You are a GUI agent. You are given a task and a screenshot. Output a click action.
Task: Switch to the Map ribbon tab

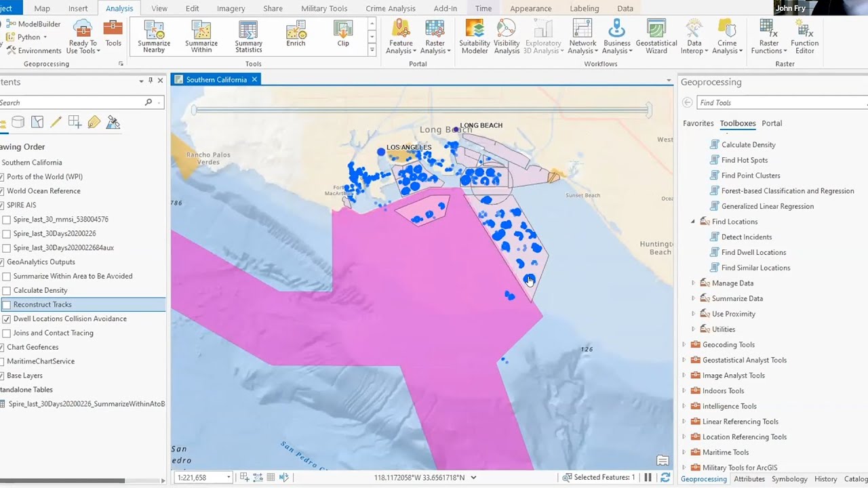point(42,9)
